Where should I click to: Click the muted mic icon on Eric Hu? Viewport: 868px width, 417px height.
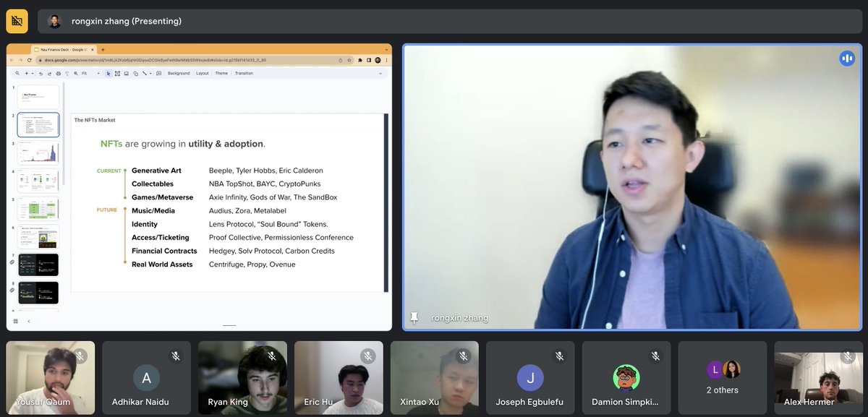367,356
